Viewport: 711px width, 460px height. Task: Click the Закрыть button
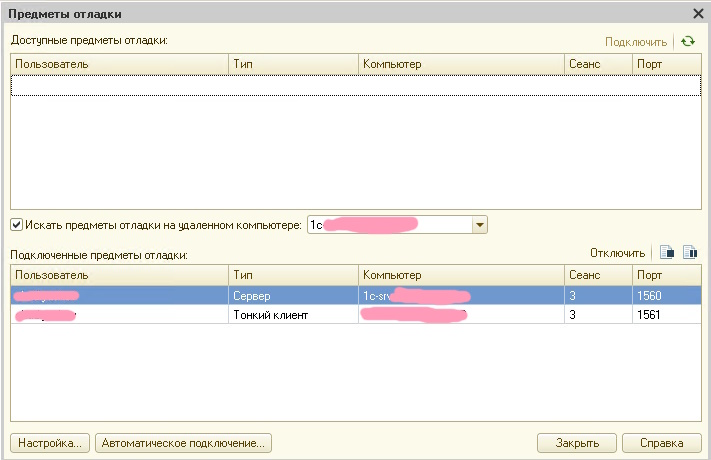(576, 443)
